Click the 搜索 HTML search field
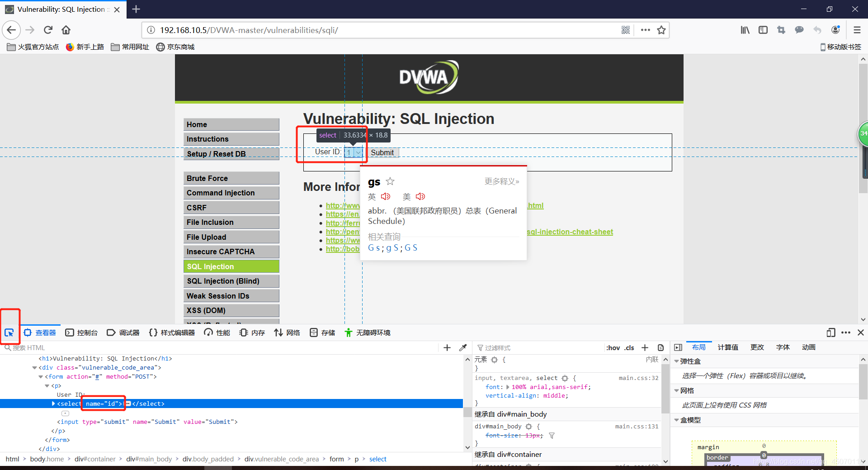The width and height of the screenshot is (868, 470). (x=219, y=347)
